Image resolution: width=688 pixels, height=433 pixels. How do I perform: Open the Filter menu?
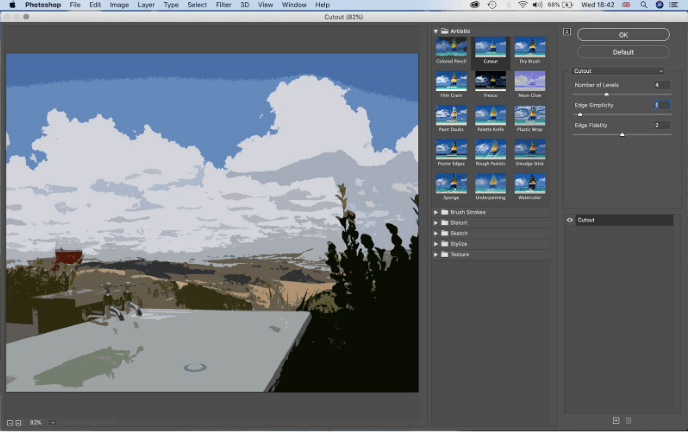[x=224, y=5]
